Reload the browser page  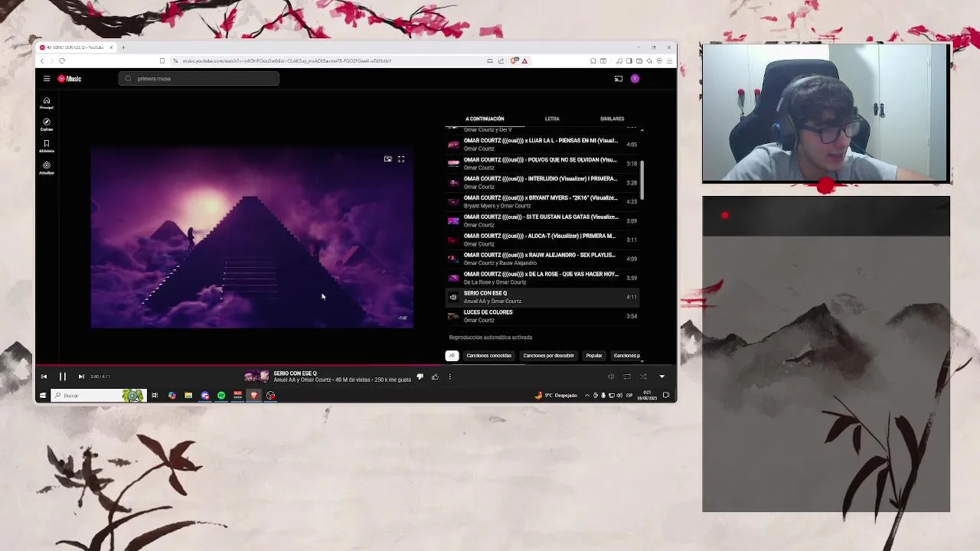[62, 61]
